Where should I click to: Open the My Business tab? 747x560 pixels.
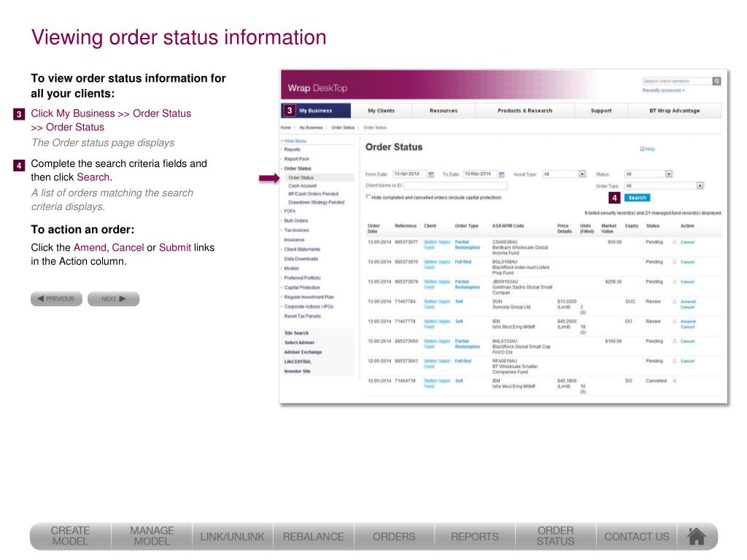click(x=316, y=111)
